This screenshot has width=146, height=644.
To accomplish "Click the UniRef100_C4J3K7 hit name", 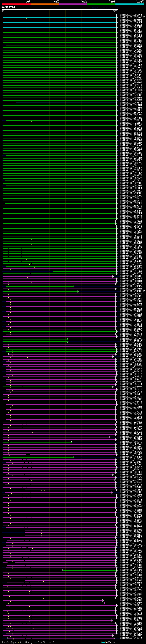I will click(x=131, y=457).
